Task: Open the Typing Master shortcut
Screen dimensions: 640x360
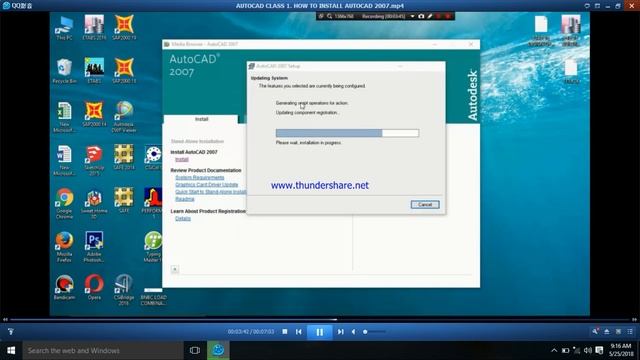Action: point(153,247)
